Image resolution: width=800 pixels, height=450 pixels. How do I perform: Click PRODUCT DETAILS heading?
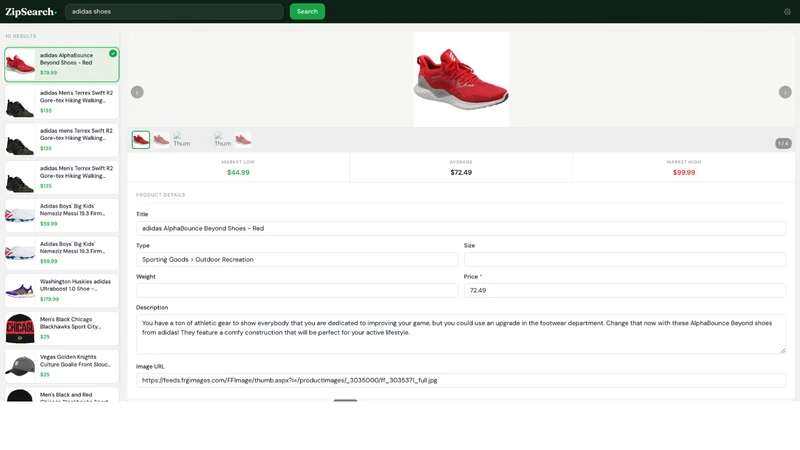pyautogui.click(x=161, y=195)
